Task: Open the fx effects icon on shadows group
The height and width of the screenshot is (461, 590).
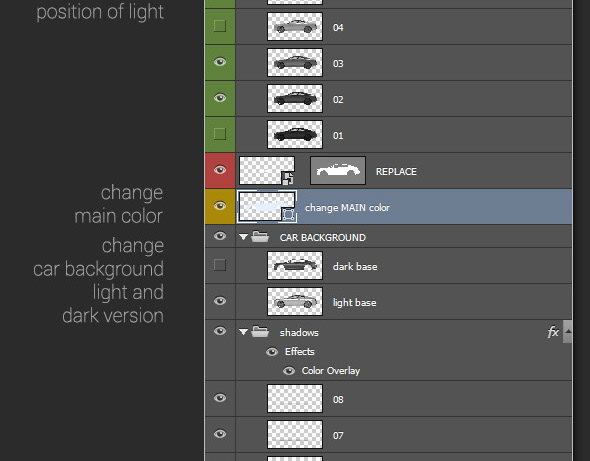Action: click(x=553, y=332)
